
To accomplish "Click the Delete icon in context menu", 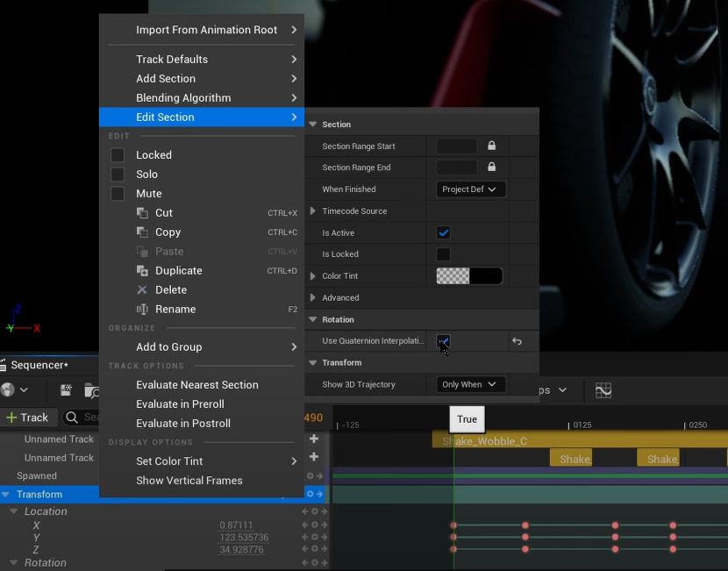I will (142, 290).
